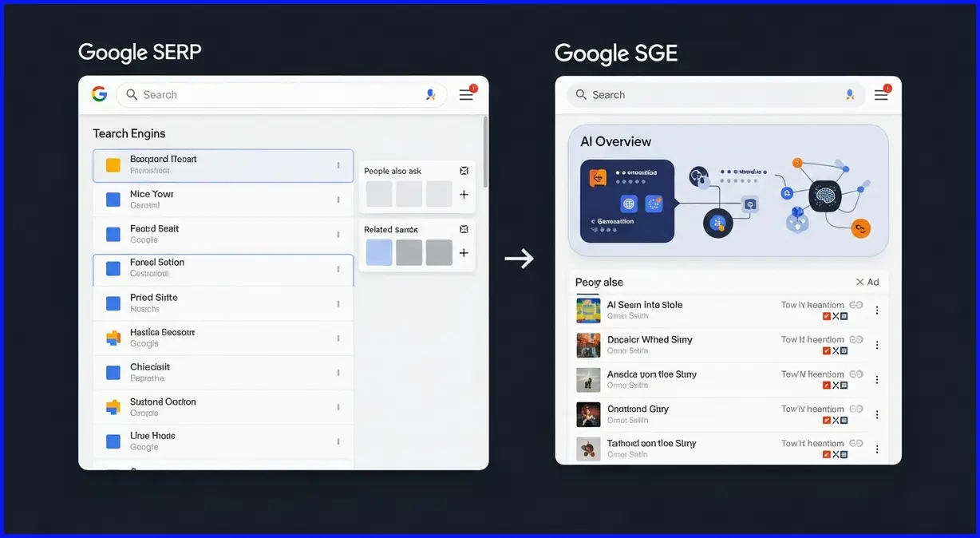Click the red pencil icon on the Deoaler Whed Simy row
This screenshot has width=980, height=538.
pos(826,350)
